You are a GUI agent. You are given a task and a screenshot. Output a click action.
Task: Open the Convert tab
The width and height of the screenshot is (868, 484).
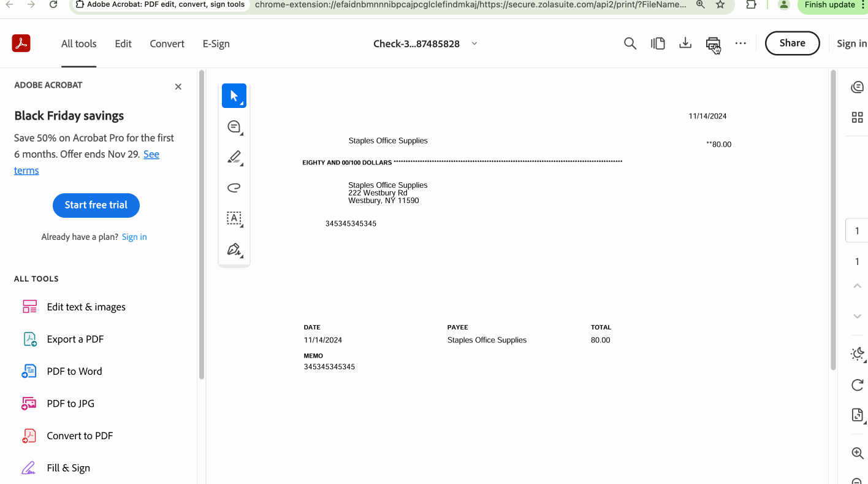(167, 44)
